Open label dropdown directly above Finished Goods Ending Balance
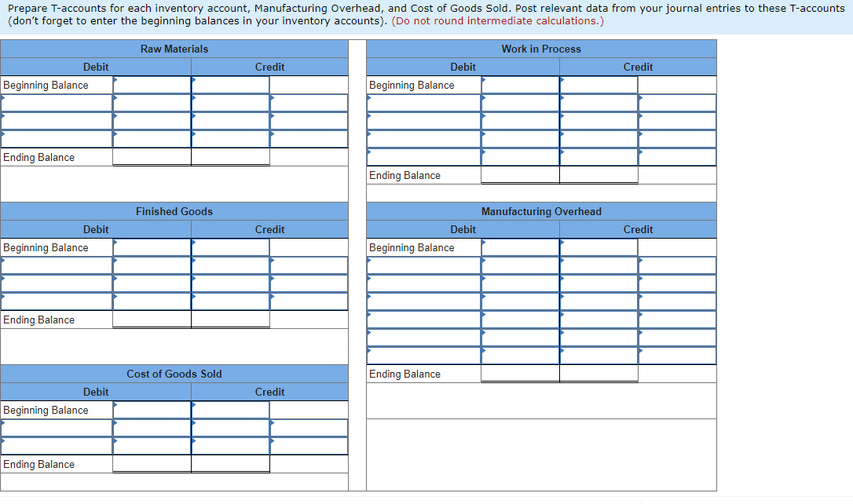Screen dimensions: 853x504 [57, 301]
